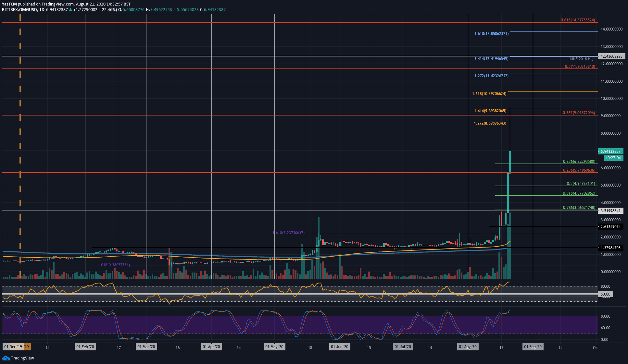Viewport: 628px width, 364px height.
Task: Click the 01 Sep '20 date label
Action: pyautogui.click(x=533, y=347)
